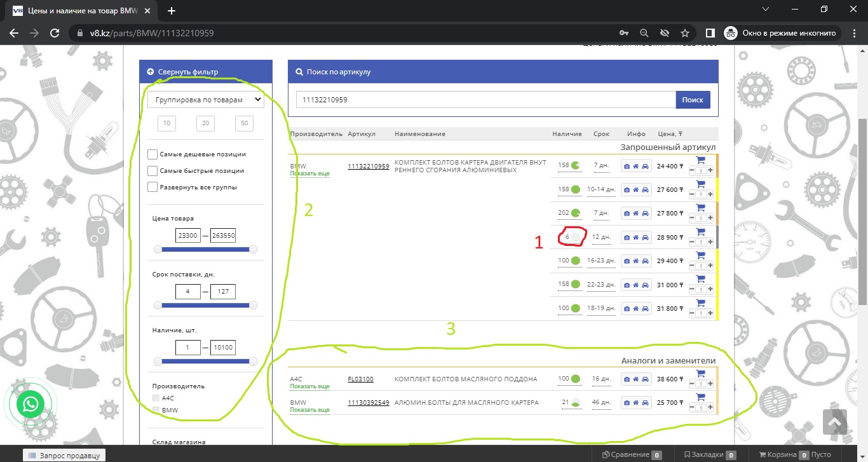The width and height of the screenshot is (868, 462).
Task: Sort by 'Наличие' column header
Action: tap(567, 134)
